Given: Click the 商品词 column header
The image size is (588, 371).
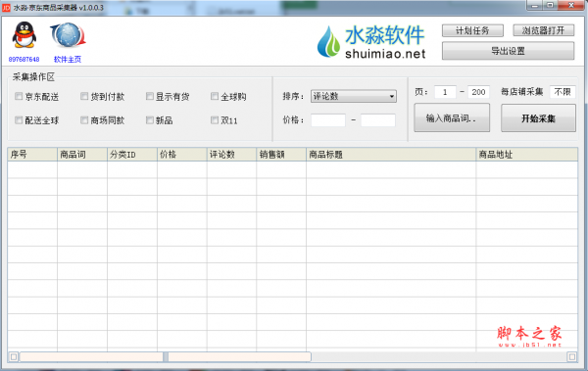Looking at the screenshot, I should [82, 155].
